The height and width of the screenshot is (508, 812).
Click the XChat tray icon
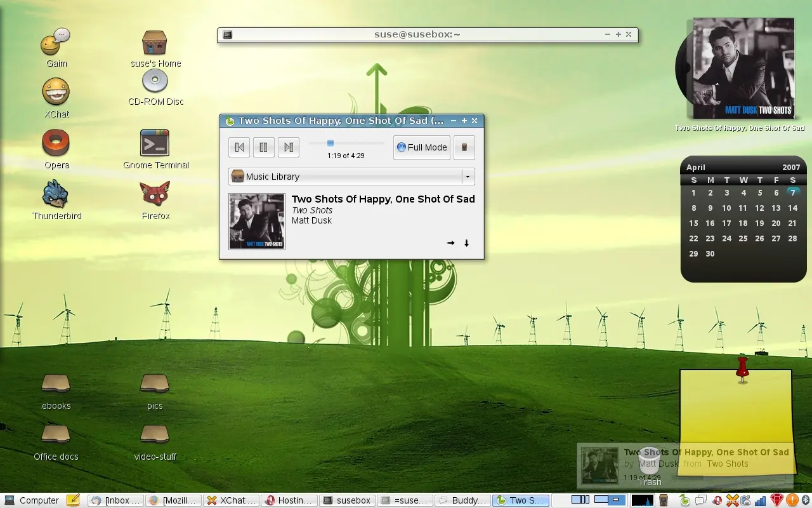click(x=732, y=500)
